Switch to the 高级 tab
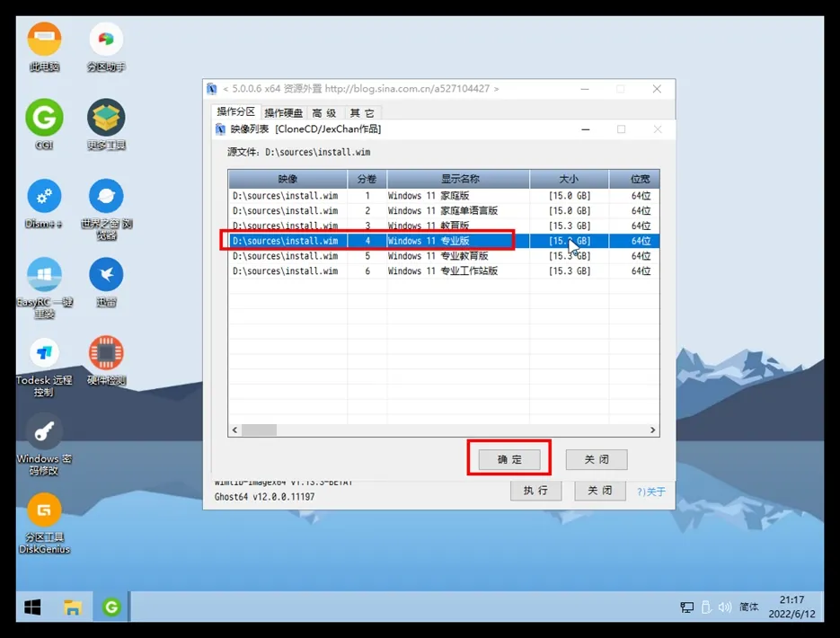 [324, 113]
